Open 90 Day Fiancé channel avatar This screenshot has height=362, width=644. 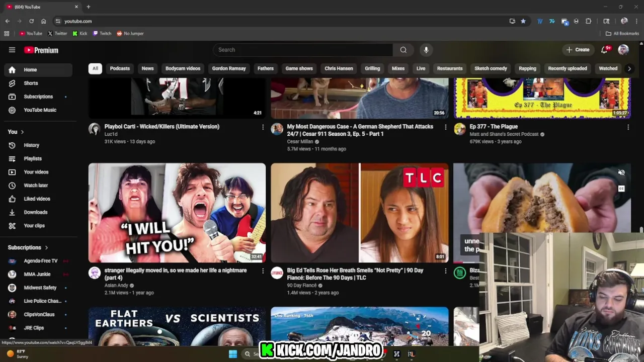click(x=277, y=273)
